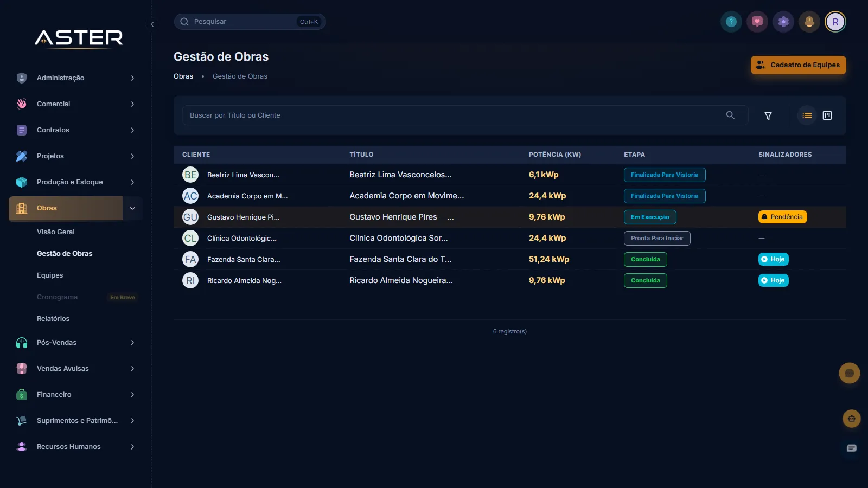Click the robot assistant floating button
The image size is (868, 488).
coord(852,419)
